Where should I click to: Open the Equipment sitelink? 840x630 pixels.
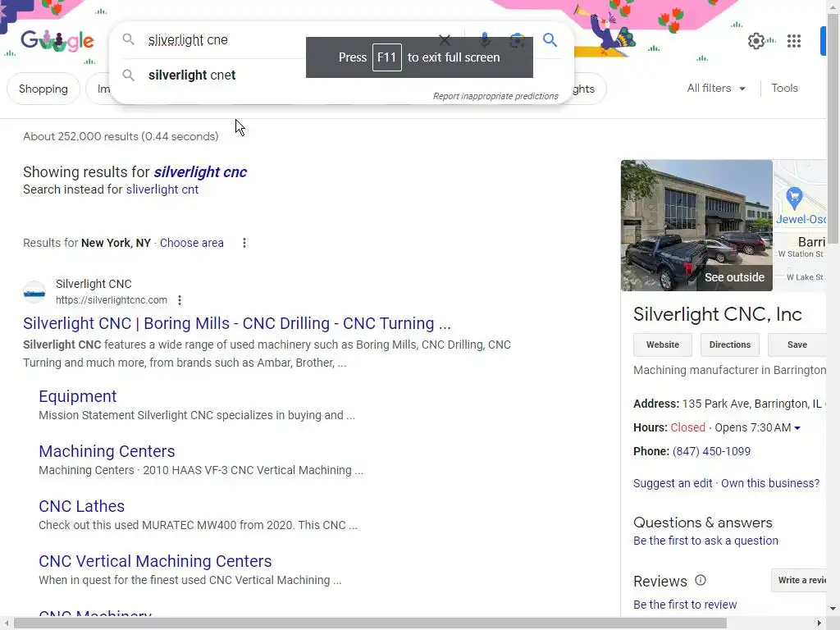[x=78, y=396]
